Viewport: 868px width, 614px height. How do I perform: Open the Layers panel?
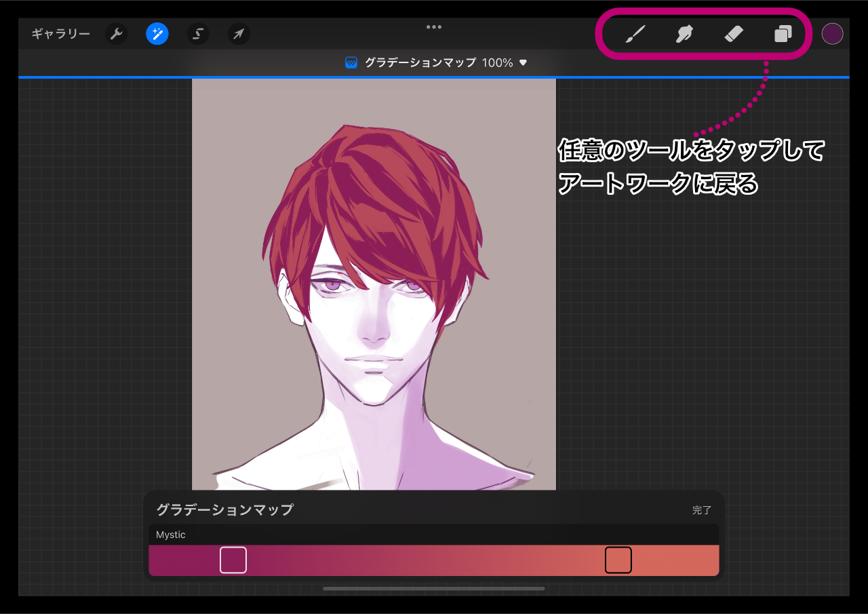pos(783,34)
